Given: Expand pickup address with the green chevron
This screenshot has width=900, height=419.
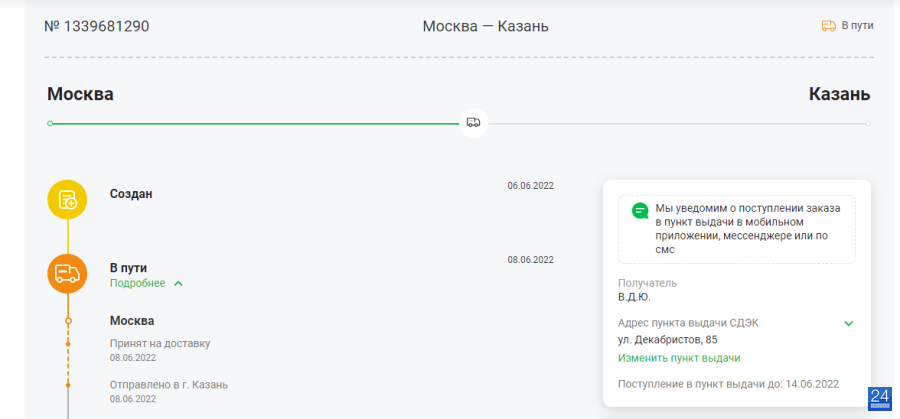Looking at the screenshot, I should pyautogui.click(x=848, y=323).
